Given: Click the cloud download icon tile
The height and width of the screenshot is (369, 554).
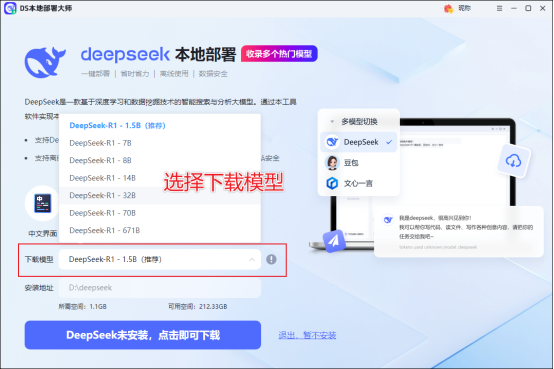Looking at the screenshot, I should (x=513, y=161).
